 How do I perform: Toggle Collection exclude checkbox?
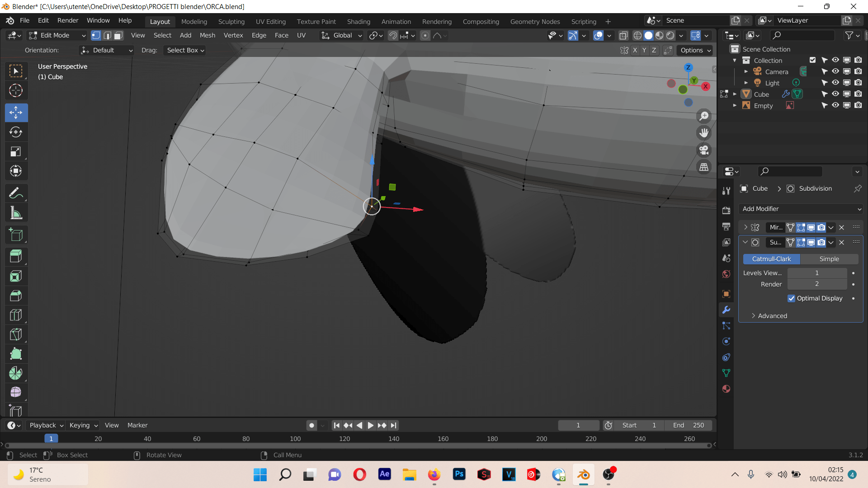(812, 60)
